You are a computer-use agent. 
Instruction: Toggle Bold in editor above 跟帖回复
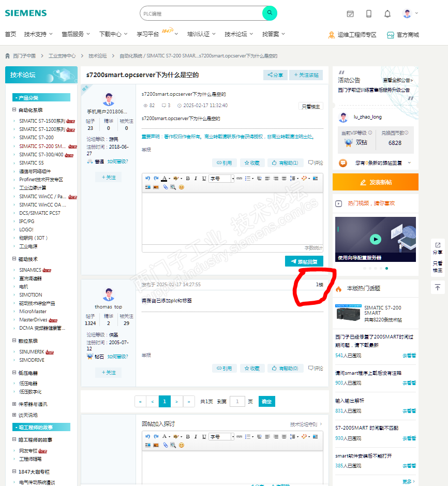[x=188, y=178]
